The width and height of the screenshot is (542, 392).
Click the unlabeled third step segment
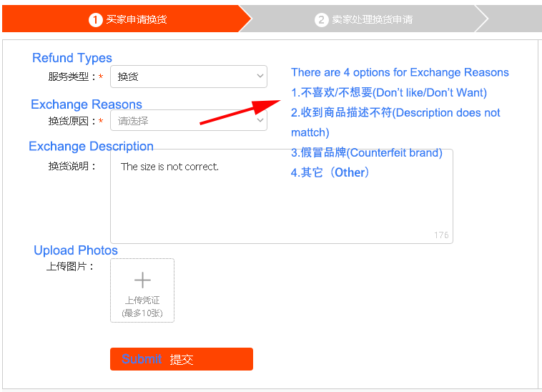(x=511, y=19)
